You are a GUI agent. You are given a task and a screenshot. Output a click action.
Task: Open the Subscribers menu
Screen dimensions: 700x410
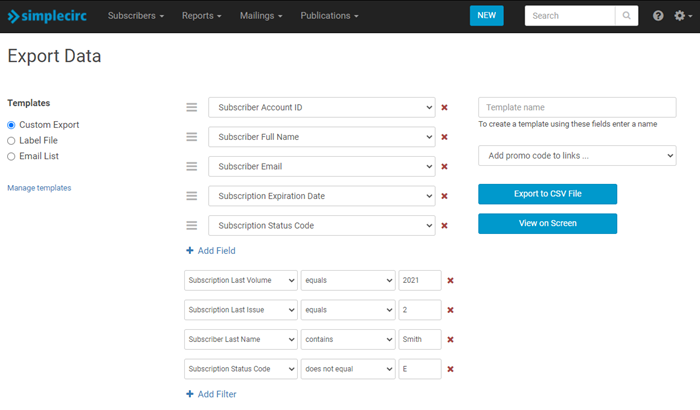(x=135, y=16)
